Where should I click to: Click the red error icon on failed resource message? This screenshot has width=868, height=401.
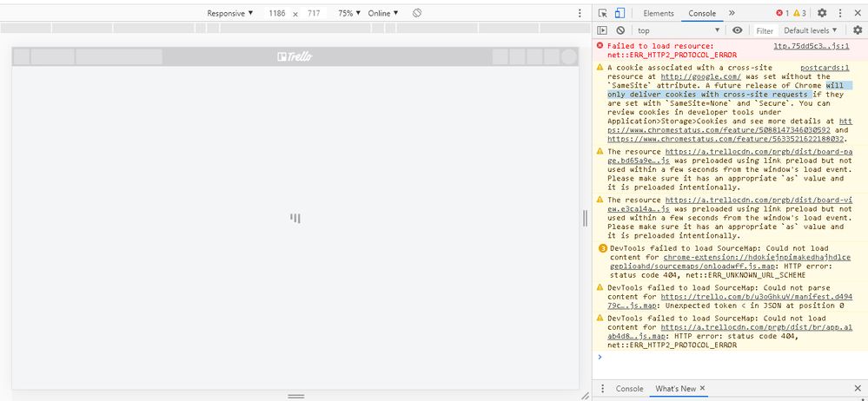(600, 46)
